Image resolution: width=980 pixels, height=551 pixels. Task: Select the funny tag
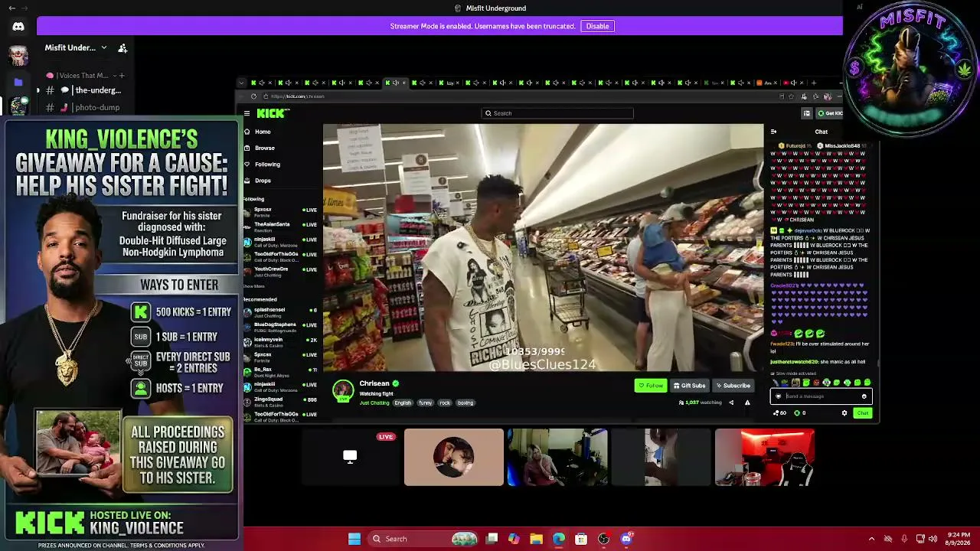coord(425,403)
